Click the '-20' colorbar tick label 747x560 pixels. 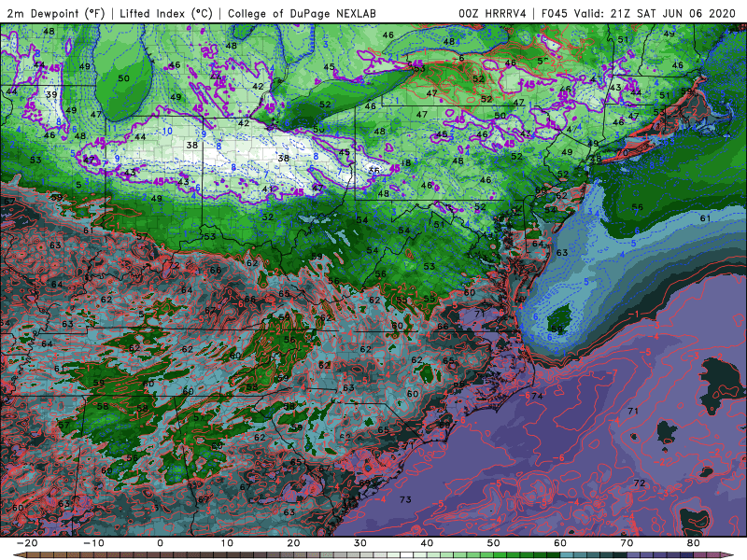27,543
